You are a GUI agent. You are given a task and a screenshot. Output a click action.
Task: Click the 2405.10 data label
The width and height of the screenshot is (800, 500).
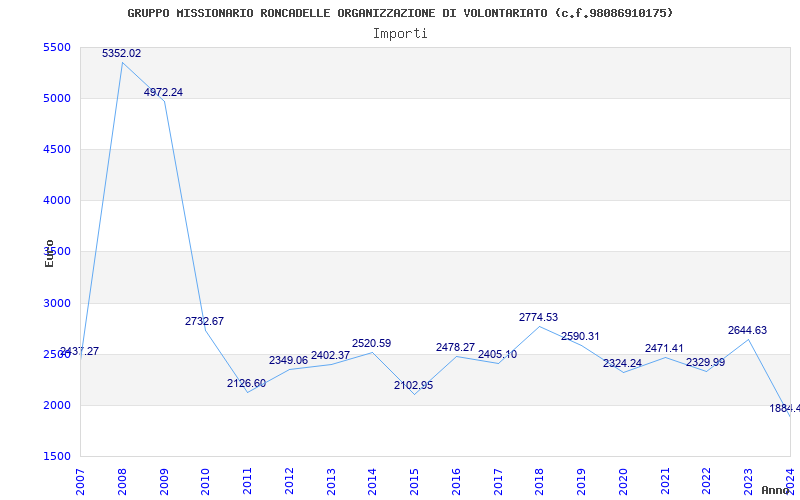pos(497,354)
